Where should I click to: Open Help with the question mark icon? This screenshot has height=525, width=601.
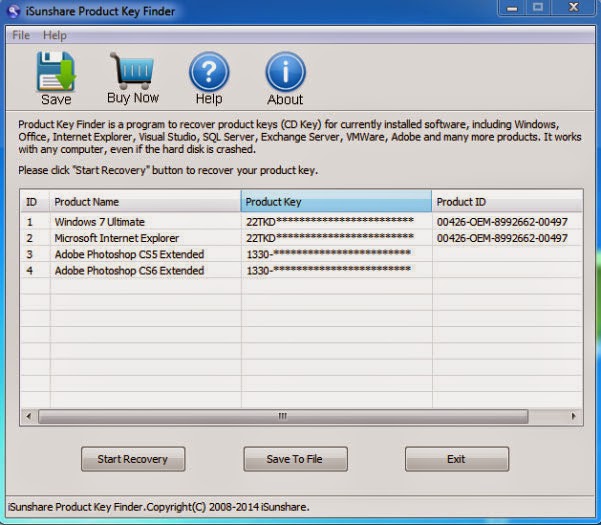tap(209, 72)
